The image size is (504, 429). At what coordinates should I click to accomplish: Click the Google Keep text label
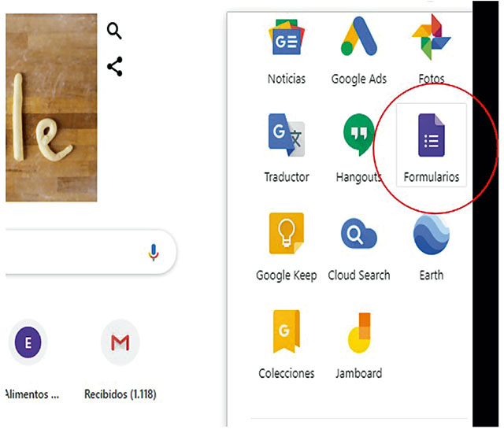tap(286, 276)
